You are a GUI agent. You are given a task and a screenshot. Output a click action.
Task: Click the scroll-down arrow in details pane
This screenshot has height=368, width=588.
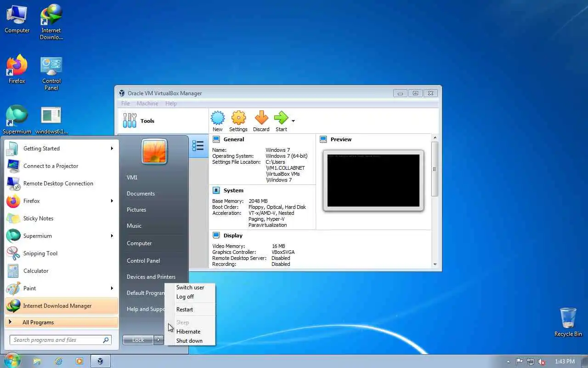pyautogui.click(x=435, y=264)
